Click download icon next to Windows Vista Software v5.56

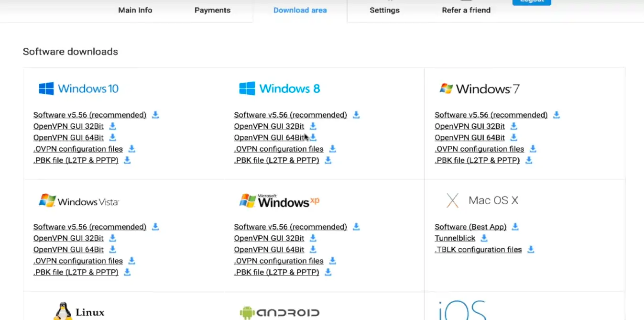[155, 227]
